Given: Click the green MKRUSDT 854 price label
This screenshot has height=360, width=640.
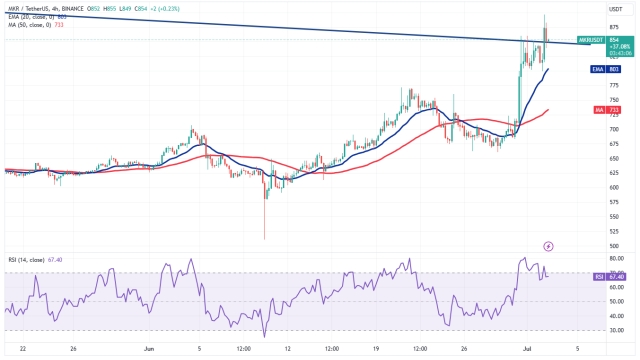Looking at the screenshot, I should (x=606, y=46).
